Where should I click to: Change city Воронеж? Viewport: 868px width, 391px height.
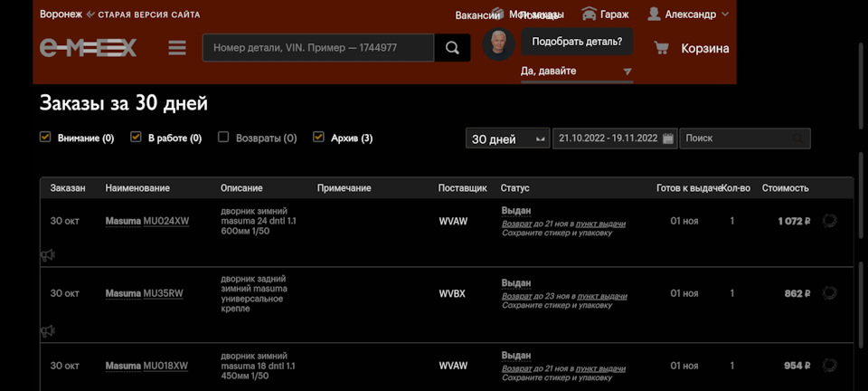(x=61, y=14)
